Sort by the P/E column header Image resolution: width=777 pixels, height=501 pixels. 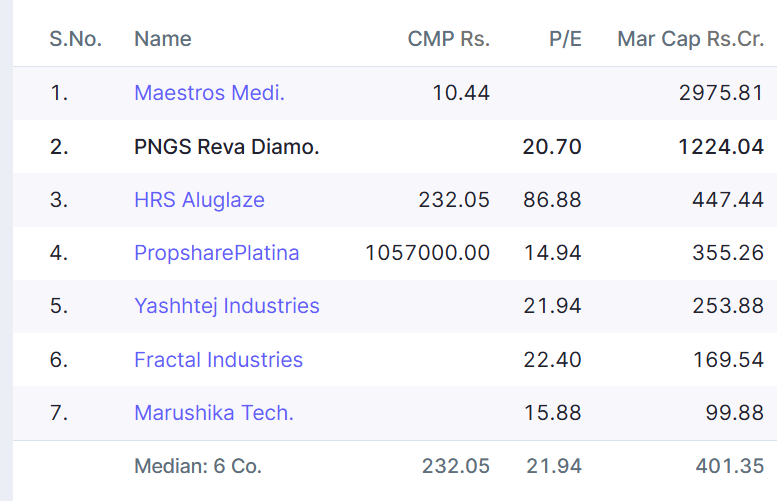click(x=565, y=39)
